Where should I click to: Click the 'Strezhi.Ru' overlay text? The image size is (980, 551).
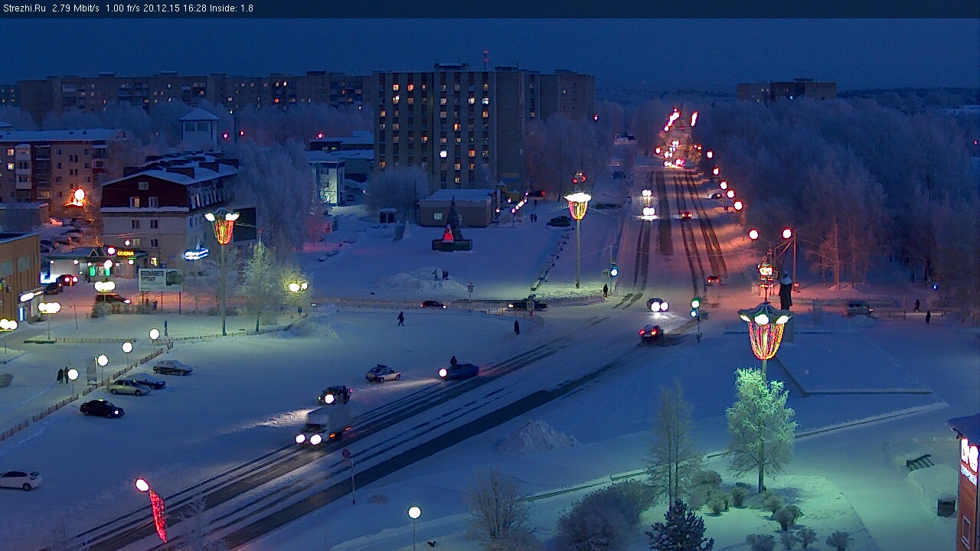(x=24, y=8)
